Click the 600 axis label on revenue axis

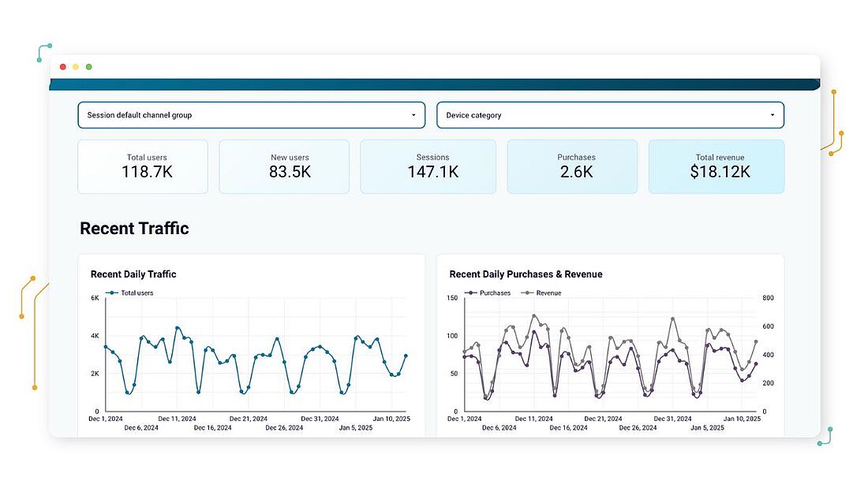click(769, 326)
